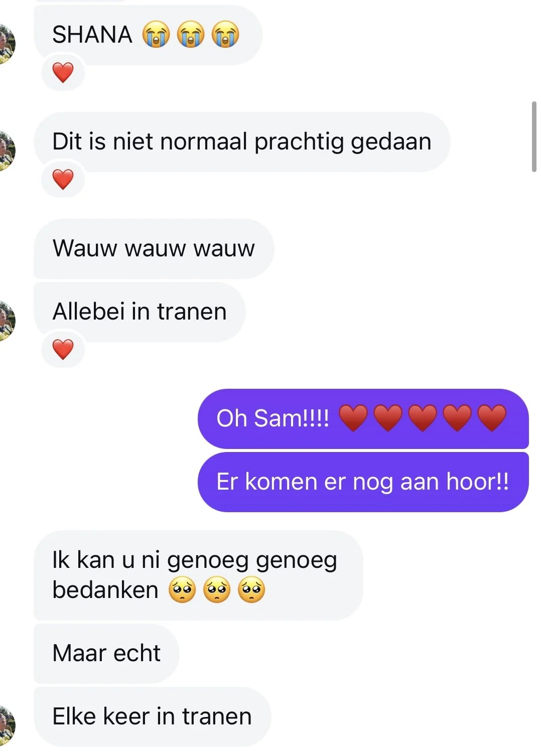Viewport: 541px width, 756px height.
Task: Click the avatar beside 'Allebei in tranen' message
Action: tap(6, 321)
